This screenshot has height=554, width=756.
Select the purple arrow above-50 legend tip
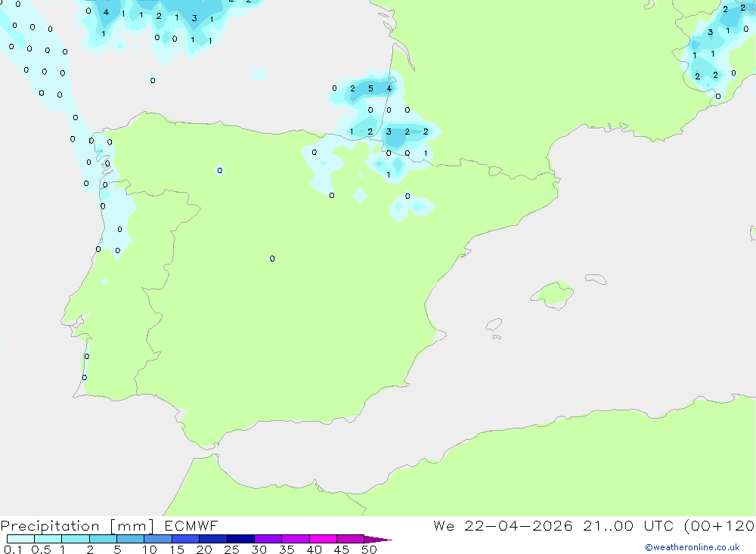pos(378,540)
